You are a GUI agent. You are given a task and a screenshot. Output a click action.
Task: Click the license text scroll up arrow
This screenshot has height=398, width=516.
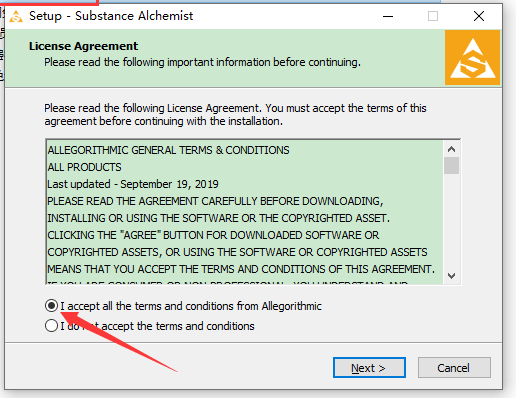click(x=452, y=149)
